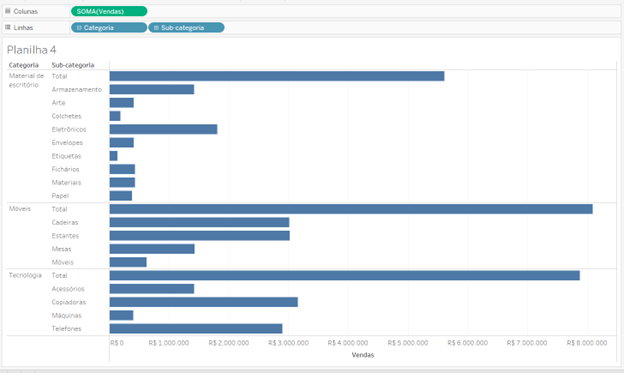The width and height of the screenshot is (630, 376).
Task: Expand the Sub-categoria pill plus icon
Action: click(157, 28)
